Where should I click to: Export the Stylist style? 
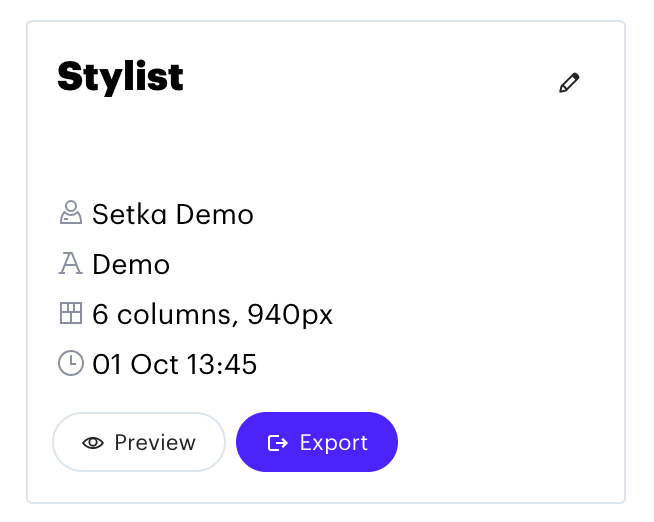(317, 442)
